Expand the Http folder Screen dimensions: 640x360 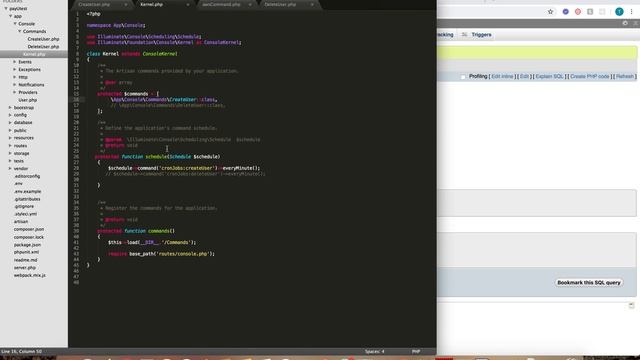(15, 77)
